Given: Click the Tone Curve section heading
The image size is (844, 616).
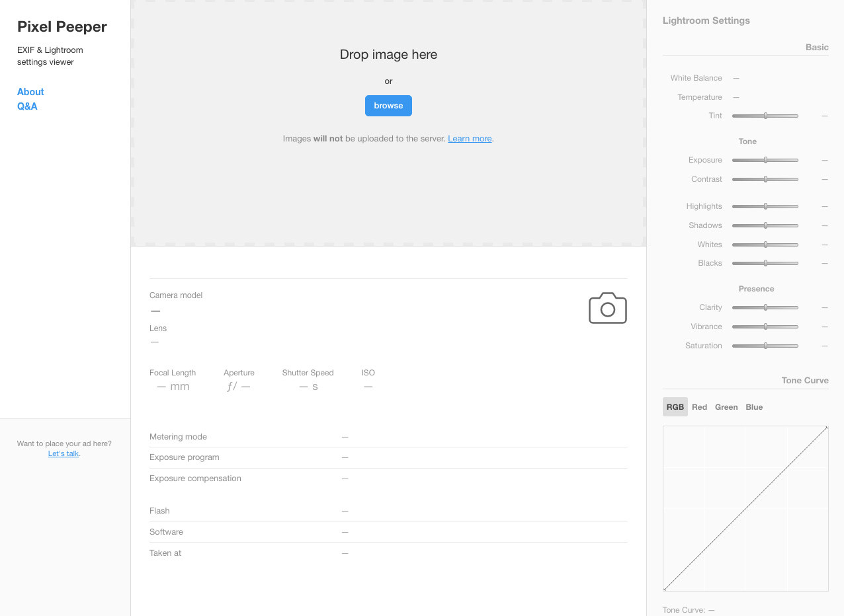Looking at the screenshot, I should click(805, 381).
